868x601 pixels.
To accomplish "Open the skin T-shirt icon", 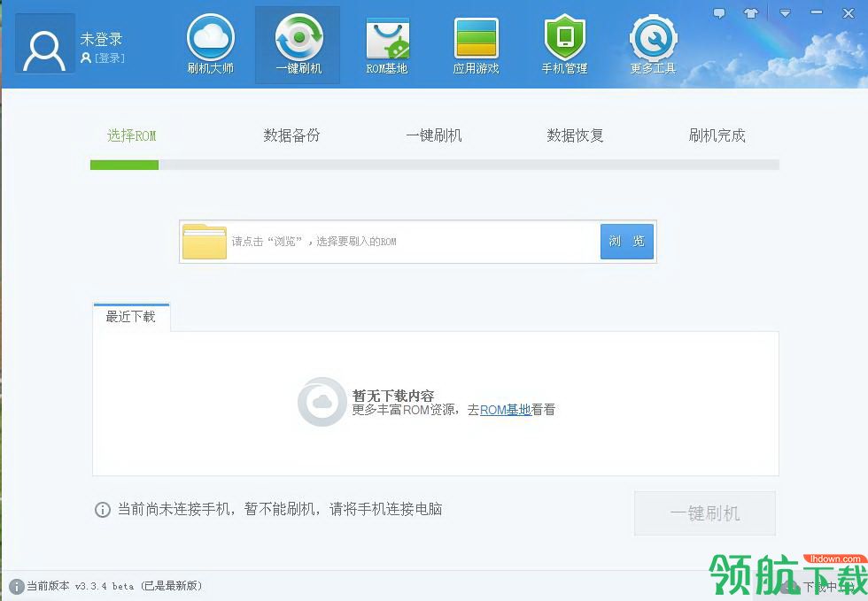I will coord(751,13).
